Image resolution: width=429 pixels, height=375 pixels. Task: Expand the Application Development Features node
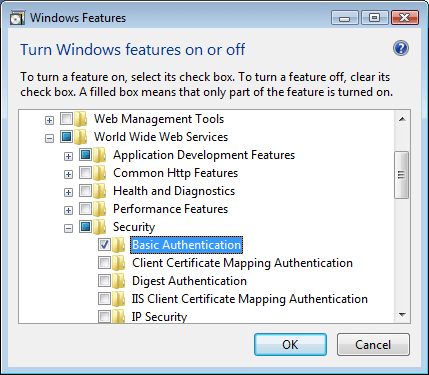(68, 156)
